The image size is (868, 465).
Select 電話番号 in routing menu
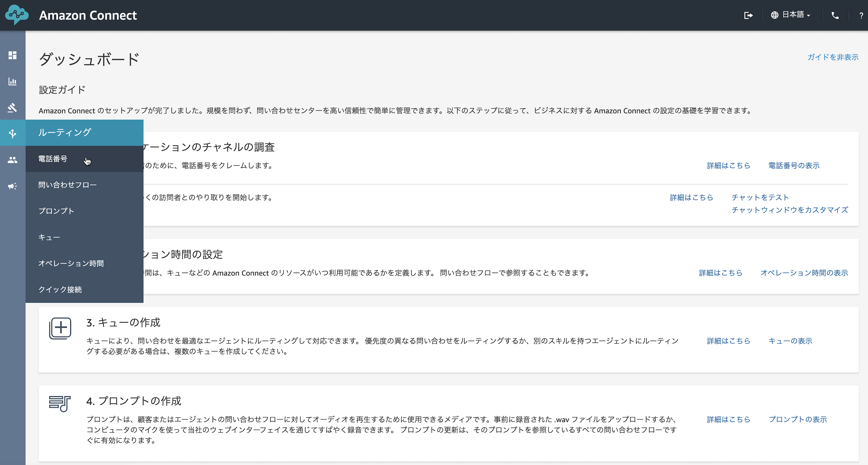click(x=53, y=159)
